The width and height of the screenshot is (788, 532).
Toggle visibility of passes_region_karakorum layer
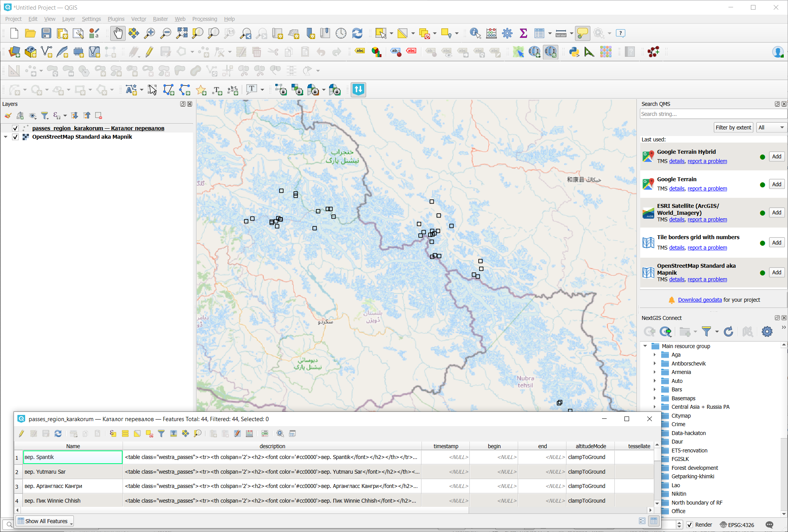pyautogui.click(x=15, y=128)
